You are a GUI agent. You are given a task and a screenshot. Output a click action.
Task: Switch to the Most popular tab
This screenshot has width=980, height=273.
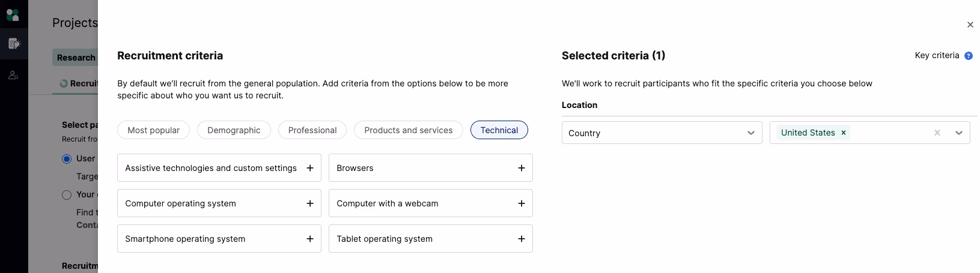(153, 130)
